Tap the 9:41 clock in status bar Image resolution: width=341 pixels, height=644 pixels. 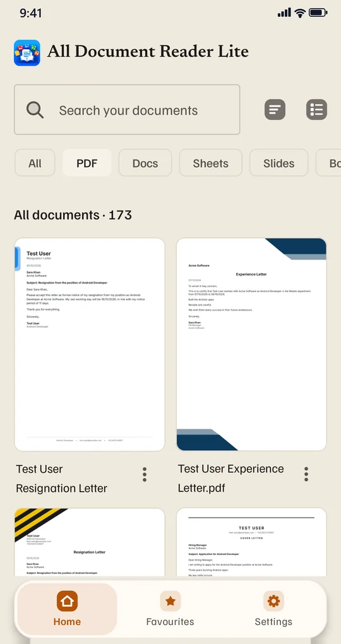coord(31,13)
